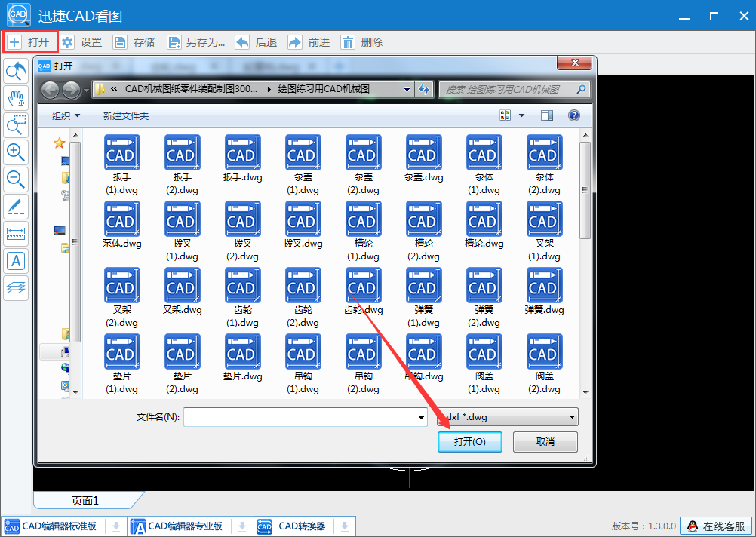Select file 拨叉.dwg
The width and height of the screenshot is (756, 537).
point(303,225)
